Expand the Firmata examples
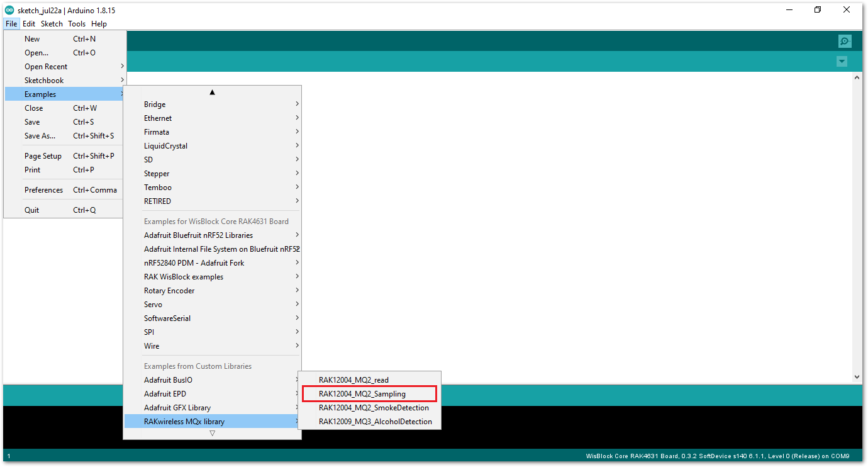The image size is (868, 467). (x=213, y=132)
